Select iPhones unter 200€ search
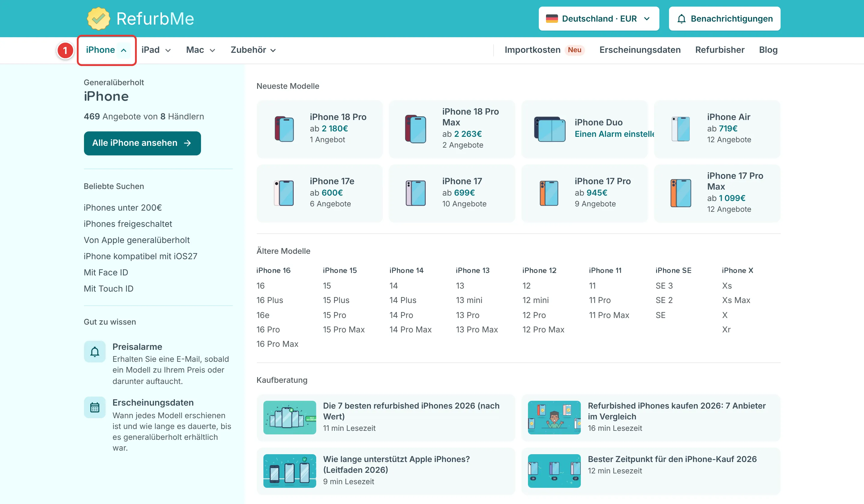This screenshot has width=864, height=504. (123, 208)
